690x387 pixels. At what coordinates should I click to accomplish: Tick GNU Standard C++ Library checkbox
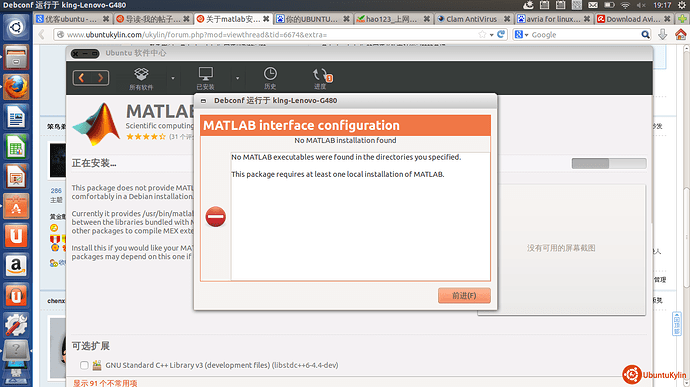coord(84,365)
